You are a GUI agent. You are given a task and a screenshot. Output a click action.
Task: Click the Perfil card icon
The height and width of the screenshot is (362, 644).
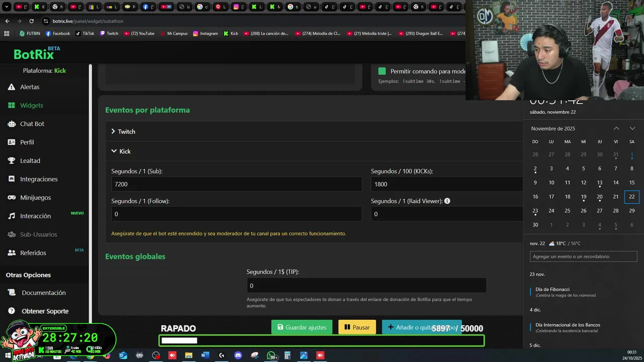coord(12,142)
